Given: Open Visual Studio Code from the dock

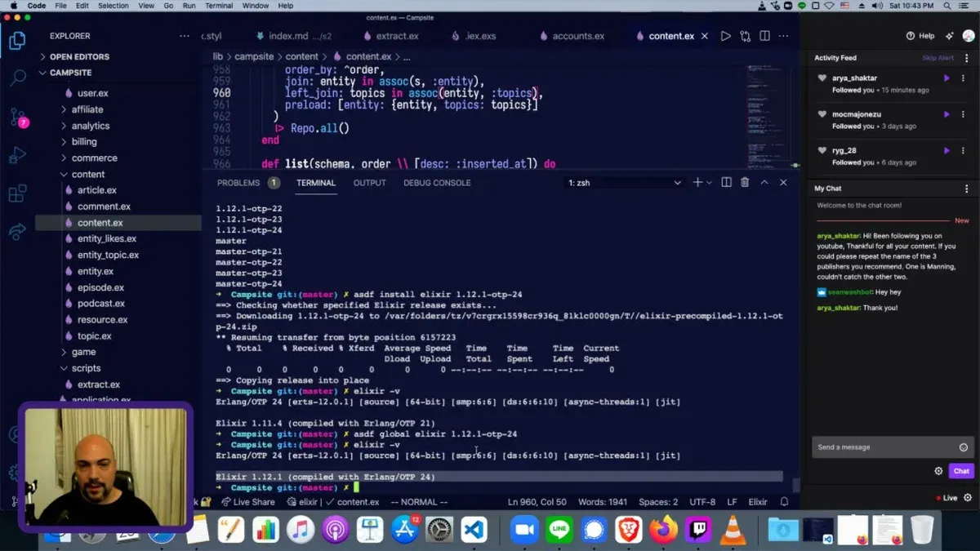Looking at the screenshot, I should tap(474, 531).
